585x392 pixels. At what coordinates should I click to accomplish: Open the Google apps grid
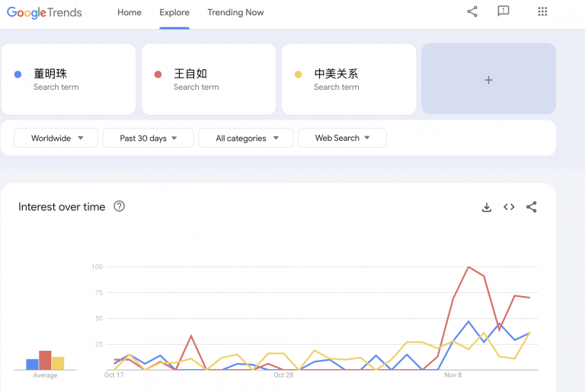(x=542, y=11)
